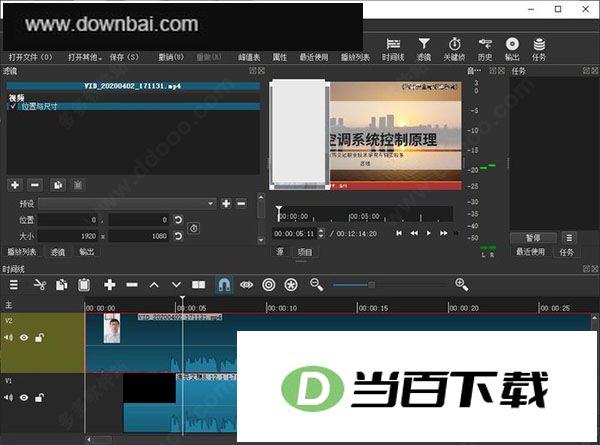Split at playhead icon
Screen dimensions: 600x445
coord(199,285)
